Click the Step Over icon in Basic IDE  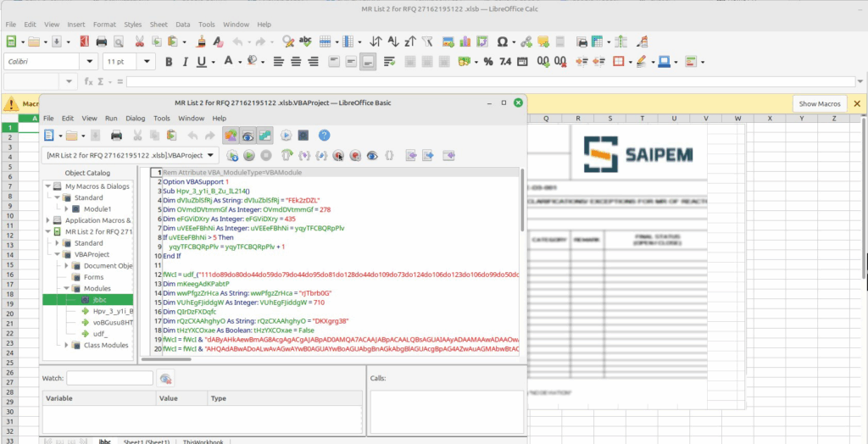click(287, 156)
